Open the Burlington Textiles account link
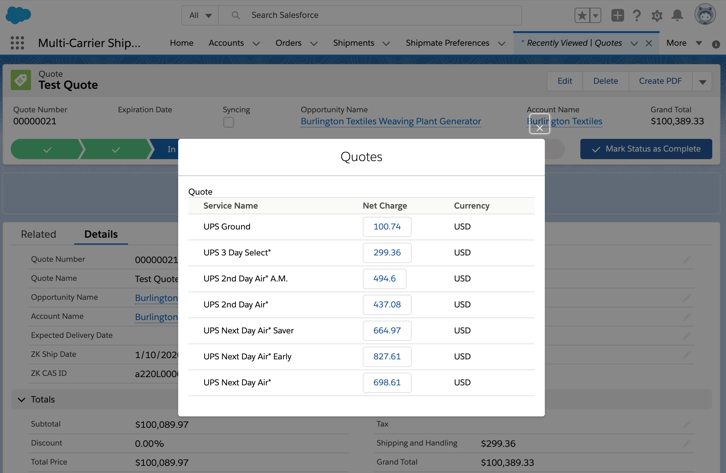726x473 pixels. coord(564,121)
